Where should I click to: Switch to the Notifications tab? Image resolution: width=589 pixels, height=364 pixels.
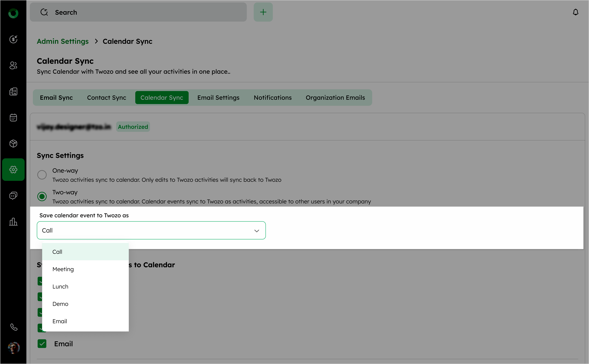tap(272, 98)
